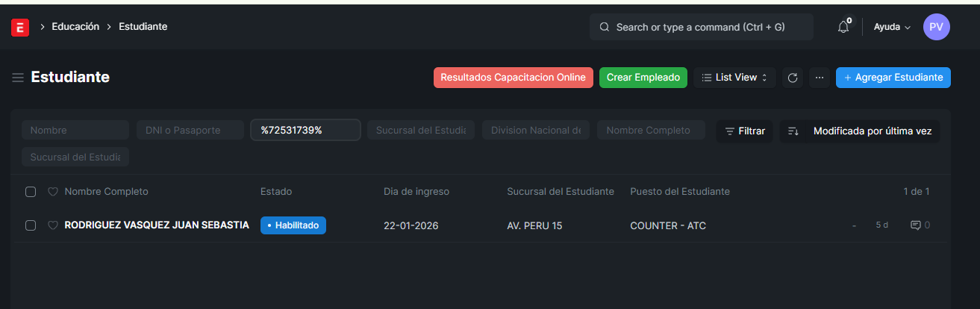Open the PV user avatar menu
Image resolution: width=980 pixels, height=309 pixels.
pos(936,27)
